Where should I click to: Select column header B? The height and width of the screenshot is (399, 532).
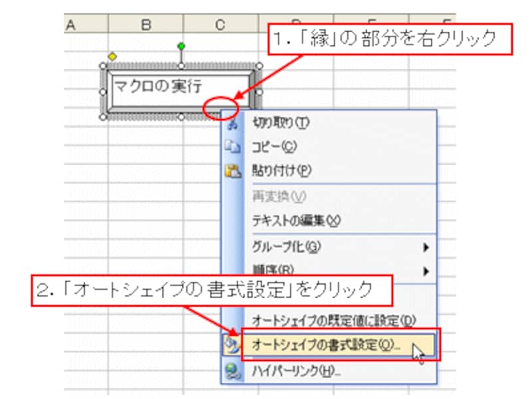[x=146, y=25]
